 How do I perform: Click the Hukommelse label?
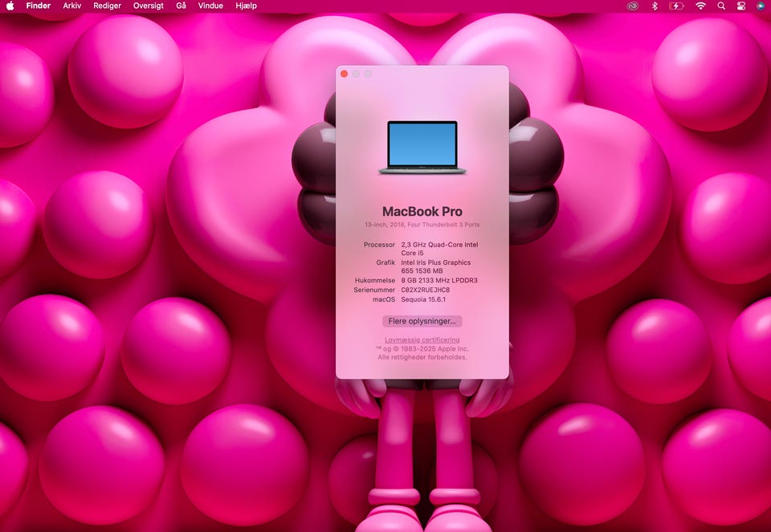click(375, 281)
